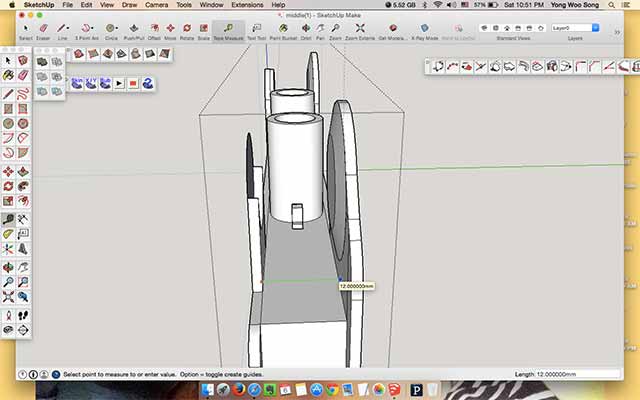Open the Extensions menu

tap(247, 5)
